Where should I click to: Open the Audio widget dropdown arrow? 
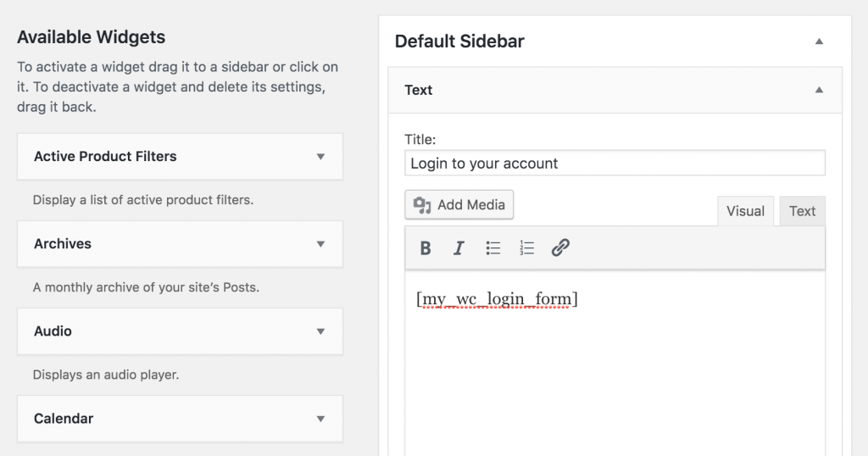click(320, 331)
